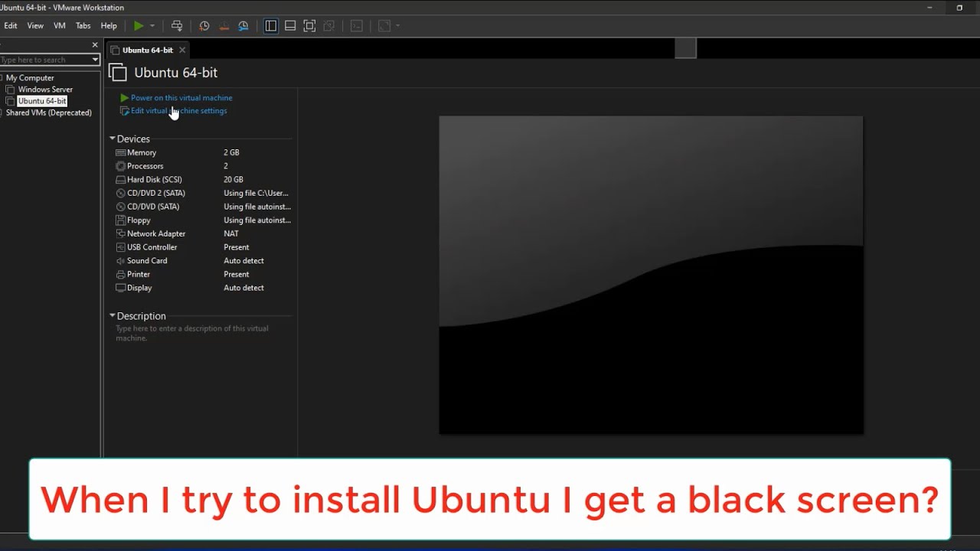Open the Snapshot Manager toolbar icon
The width and height of the screenshot is (980, 551).
coord(243,26)
